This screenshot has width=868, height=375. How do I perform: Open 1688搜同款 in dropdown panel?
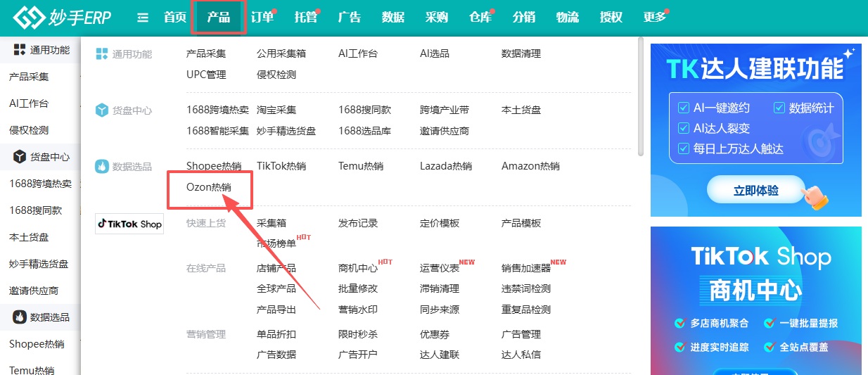coord(365,110)
